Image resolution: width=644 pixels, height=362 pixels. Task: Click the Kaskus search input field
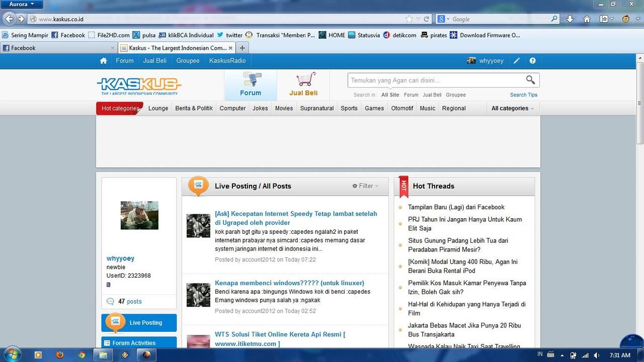coord(436,80)
